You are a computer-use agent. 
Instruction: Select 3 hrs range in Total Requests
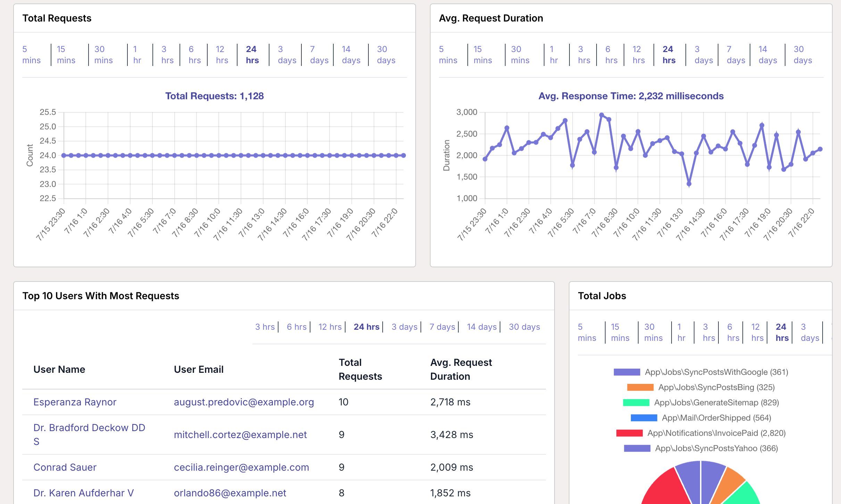[167, 55]
